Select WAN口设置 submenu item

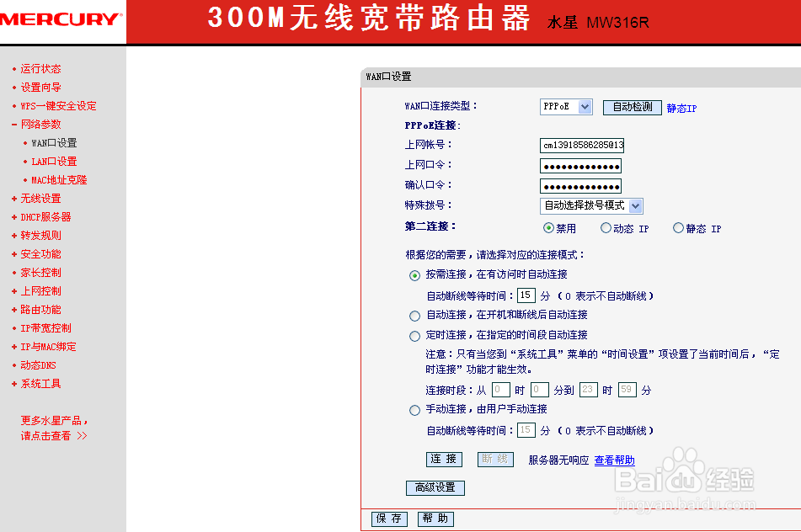click(54, 143)
